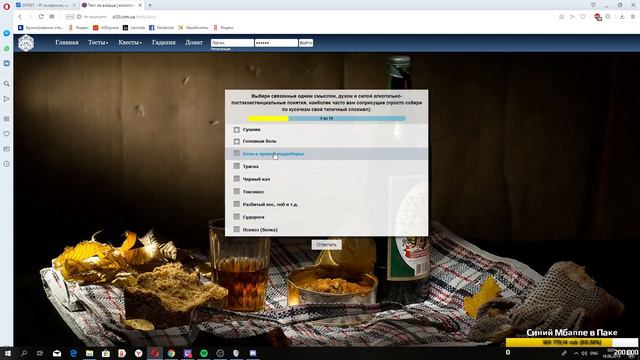
Task: Close the active test tab
Action: click(x=140, y=5)
